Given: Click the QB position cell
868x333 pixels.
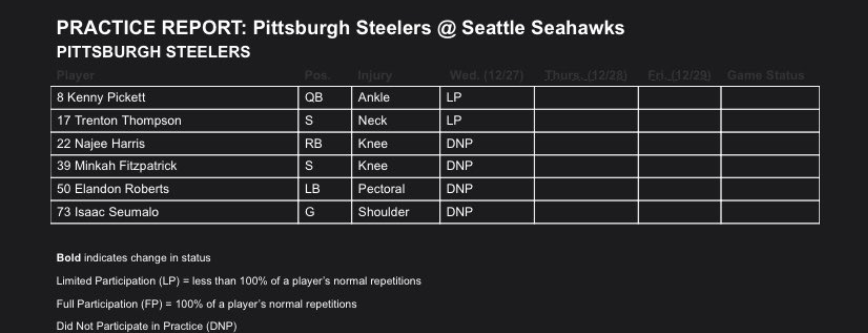Looking at the screenshot, I should tap(314, 97).
